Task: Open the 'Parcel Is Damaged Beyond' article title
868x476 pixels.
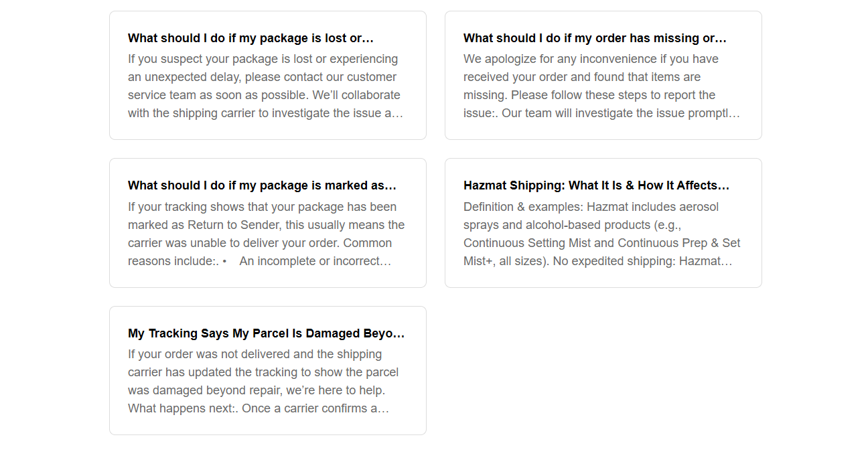Action: click(266, 333)
